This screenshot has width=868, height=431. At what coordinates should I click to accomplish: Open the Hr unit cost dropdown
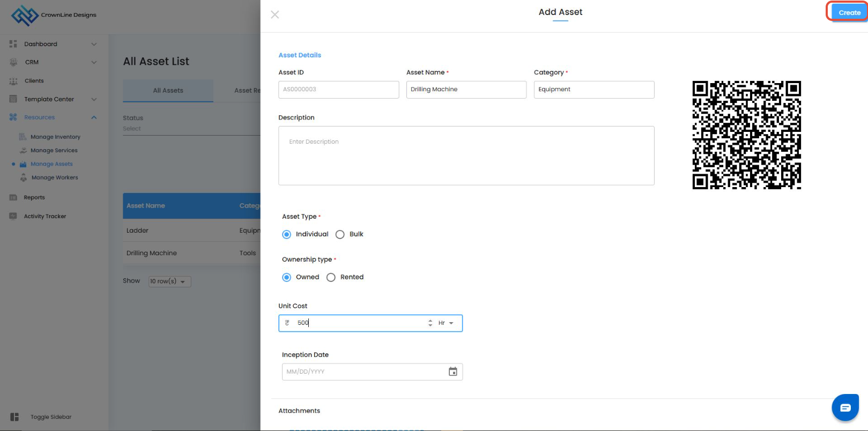tap(446, 323)
